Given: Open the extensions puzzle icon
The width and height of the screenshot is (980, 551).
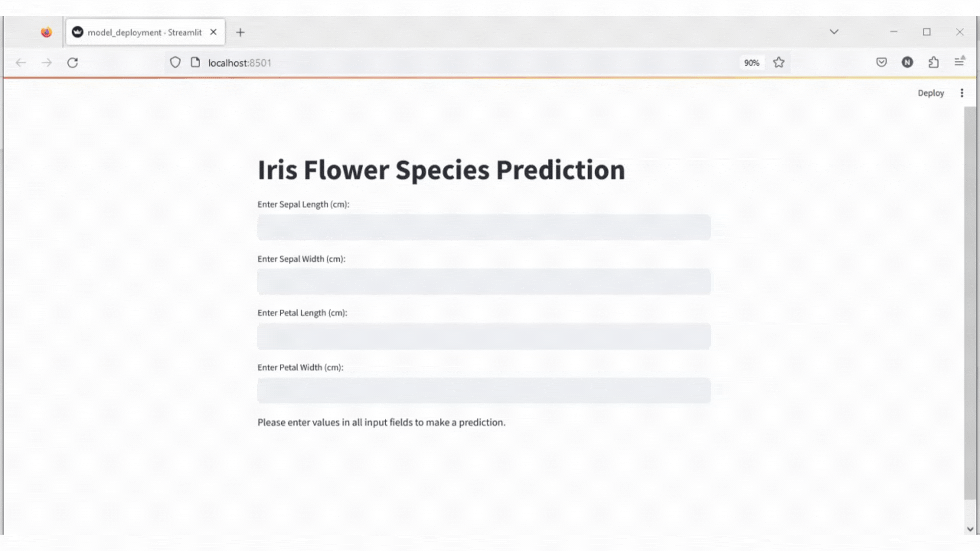Looking at the screenshot, I should (934, 62).
